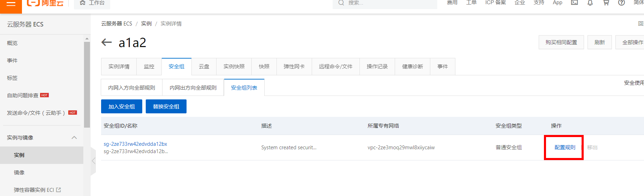Collapse the sidebar with the handle arrow
The height and width of the screenshot is (196, 644).
(x=93, y=161)
